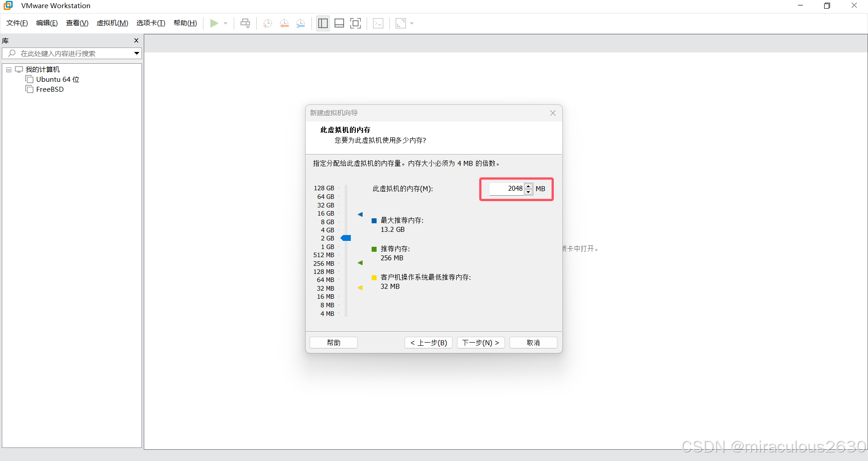Minimize the VMware Workstation window
The height and width of the screenshot is (461, 868).
pyautogui.click(x=800, y=5)
